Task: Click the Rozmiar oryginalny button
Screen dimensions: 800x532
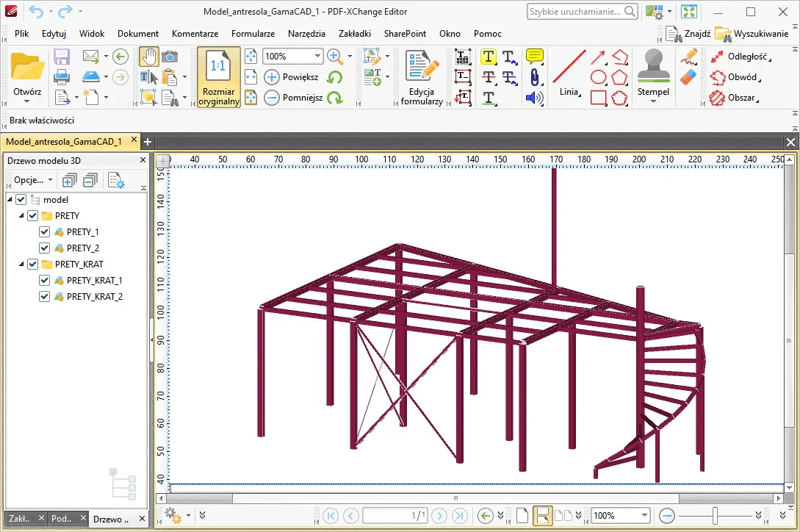Action: pos(218,77)
